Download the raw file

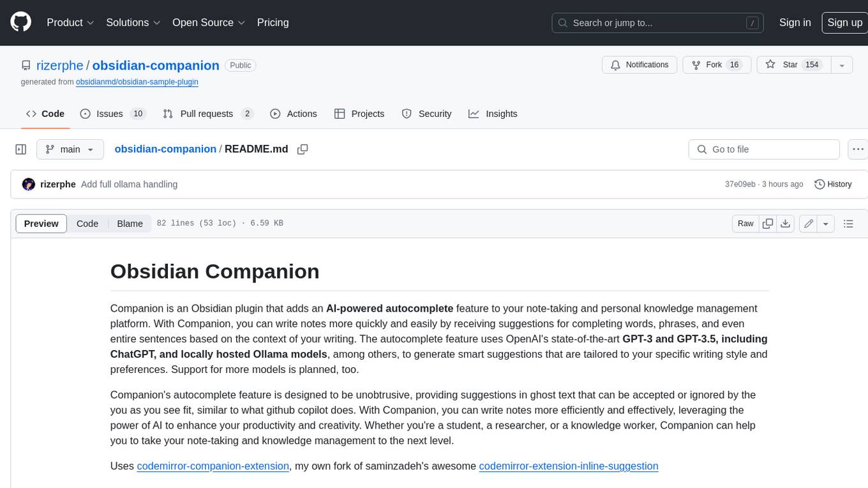[x=786, y=224]
